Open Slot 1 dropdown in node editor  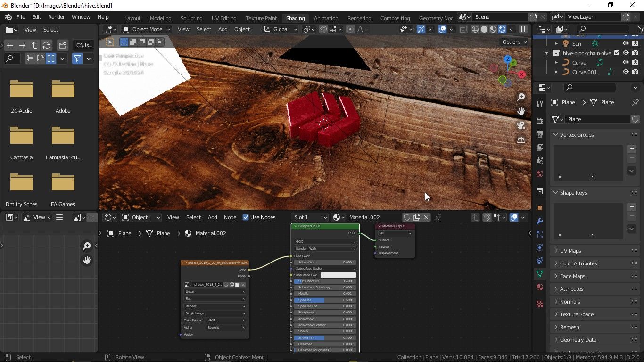[x=309, y=217]
